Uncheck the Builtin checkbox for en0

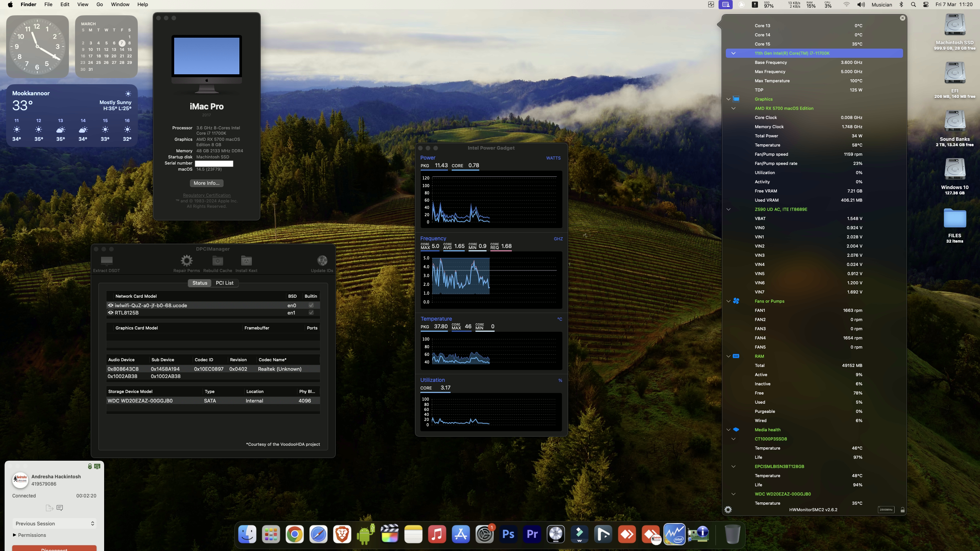[311, 305]
